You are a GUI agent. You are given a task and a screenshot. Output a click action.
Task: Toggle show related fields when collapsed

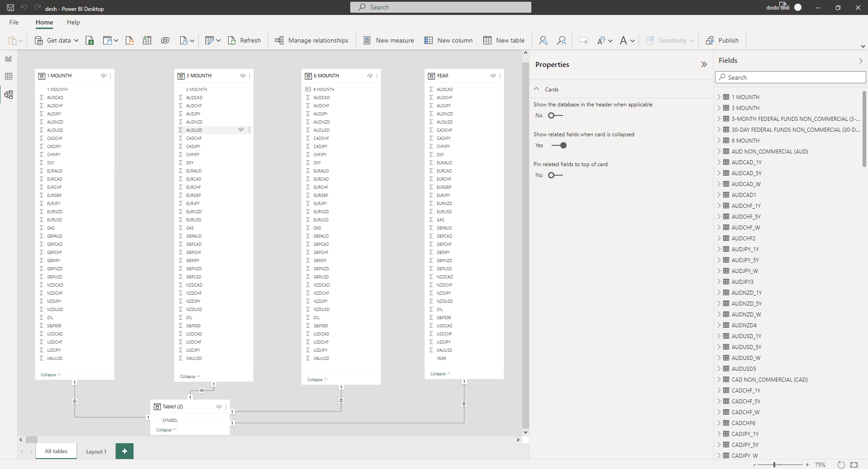tap(559, 145)
